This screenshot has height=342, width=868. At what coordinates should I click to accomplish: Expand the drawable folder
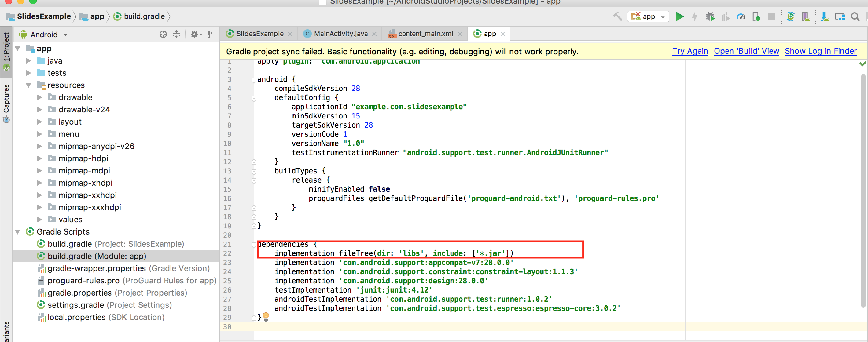39,97
